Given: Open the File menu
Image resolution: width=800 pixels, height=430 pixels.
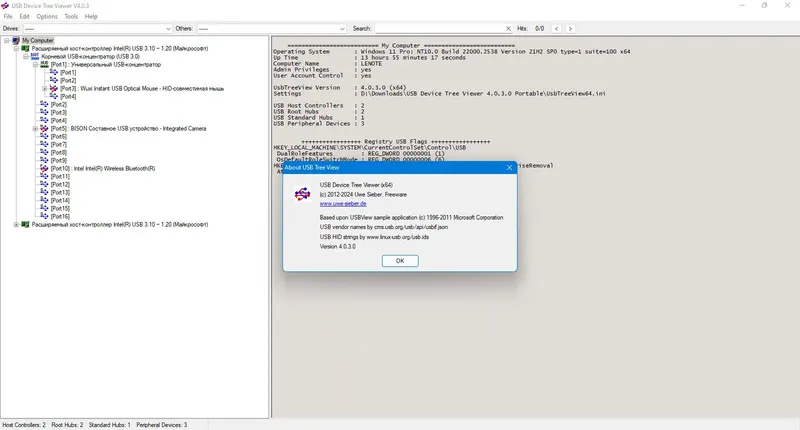Looking at the screenshot, I should (8, 16).
